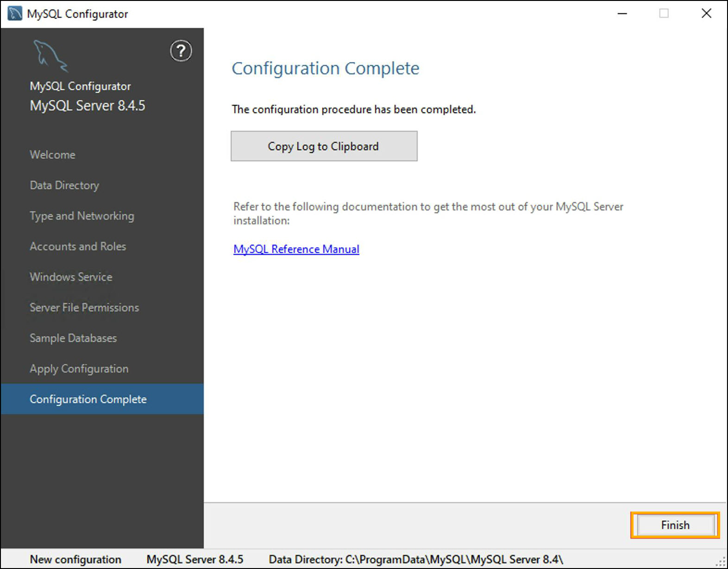Click 'The configuration procedure has been completed.' text
Screen dimensions: 728x569
pos(354,109)
